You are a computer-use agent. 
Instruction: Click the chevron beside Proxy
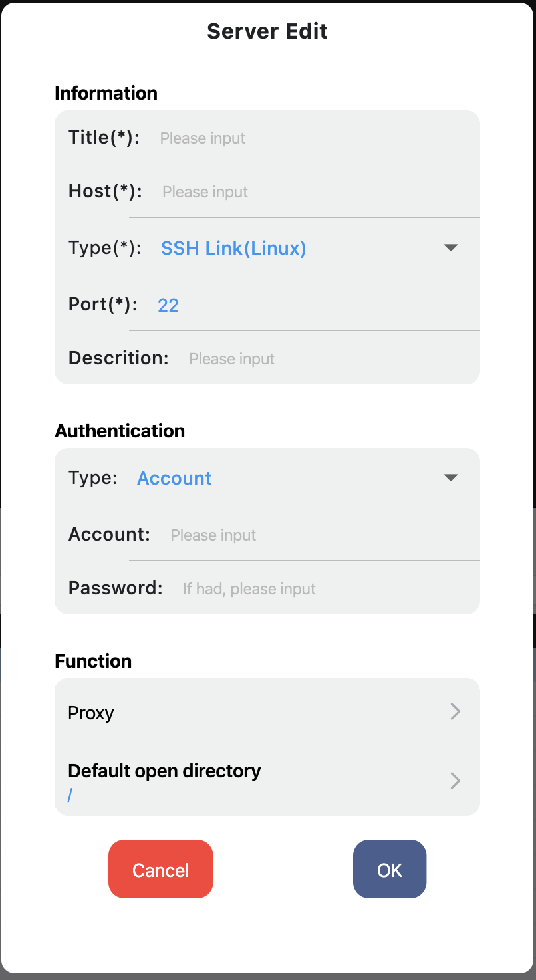click(x=456, y=712)
